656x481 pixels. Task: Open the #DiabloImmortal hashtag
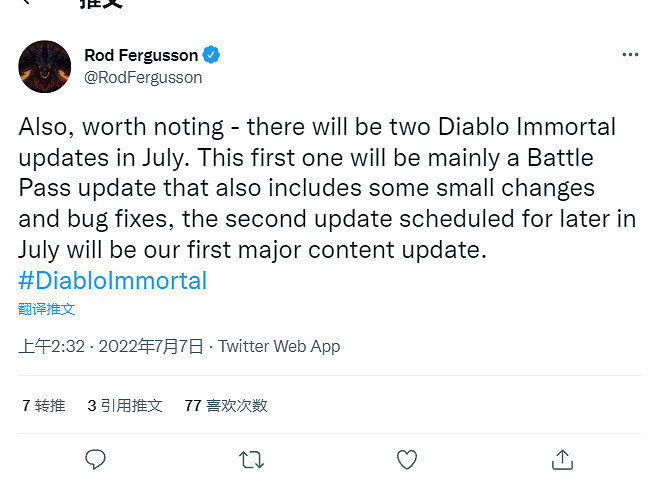112,280
